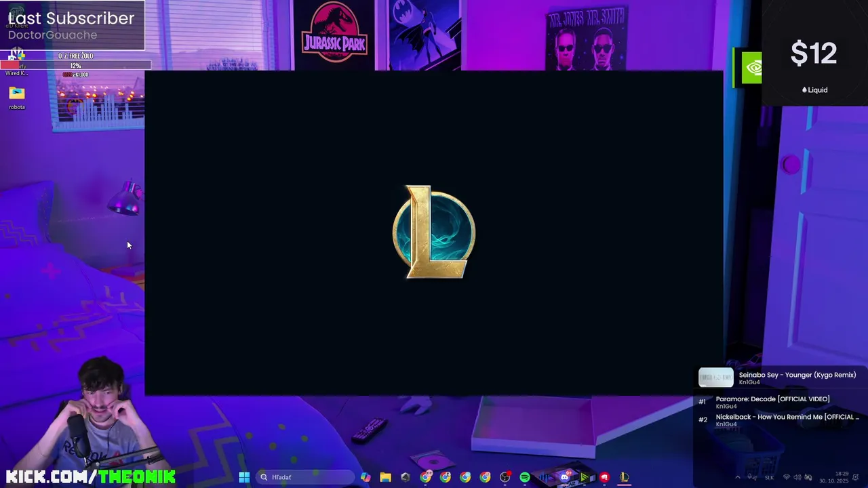Click the Seinabo Sey - Younger song title
The width and height of the screenshot is (868, 488).
[x=797, y=375]
